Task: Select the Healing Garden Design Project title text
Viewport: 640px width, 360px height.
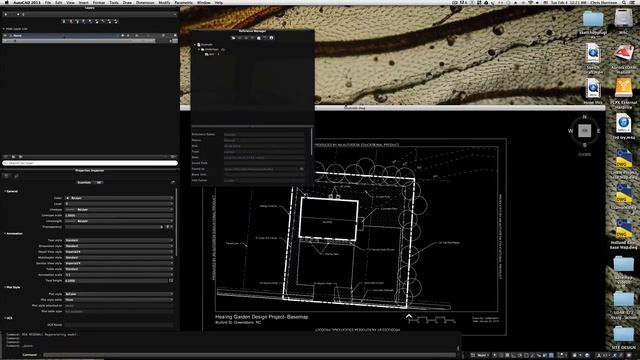Action: (x=262, y=317)
